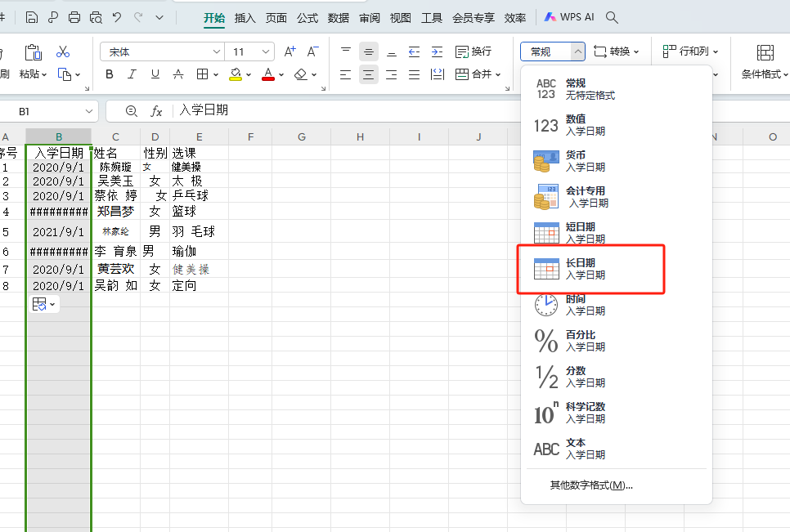Select 科学记数 scientific format
This screenshot has height=532, width=790.
(x=616, y=413)
